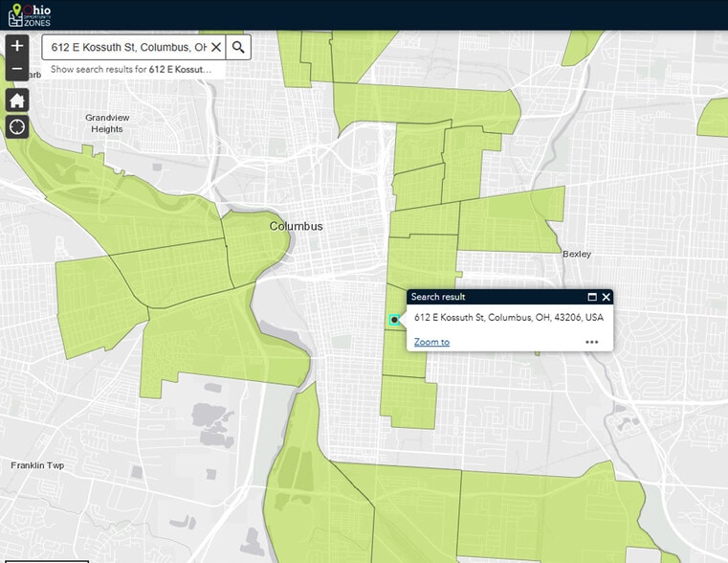This screenshot has width=728, height=563.
Task: Click the Franklin Twp map label
Action: coord(37,465)
